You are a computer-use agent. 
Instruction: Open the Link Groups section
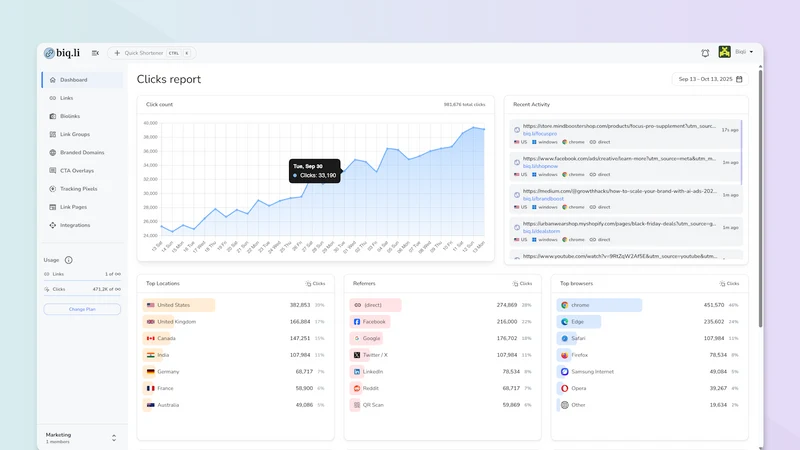pyautogui.click(x=82, y=134)
